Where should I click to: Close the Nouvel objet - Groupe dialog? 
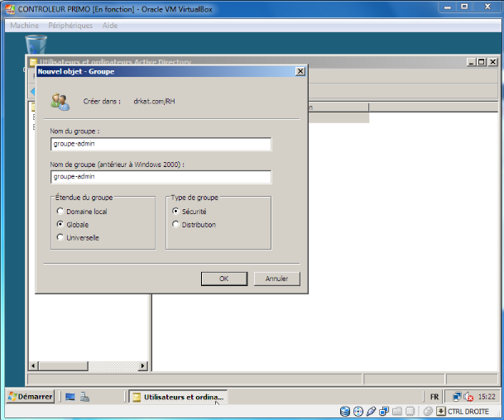click(x=300, y=71)
